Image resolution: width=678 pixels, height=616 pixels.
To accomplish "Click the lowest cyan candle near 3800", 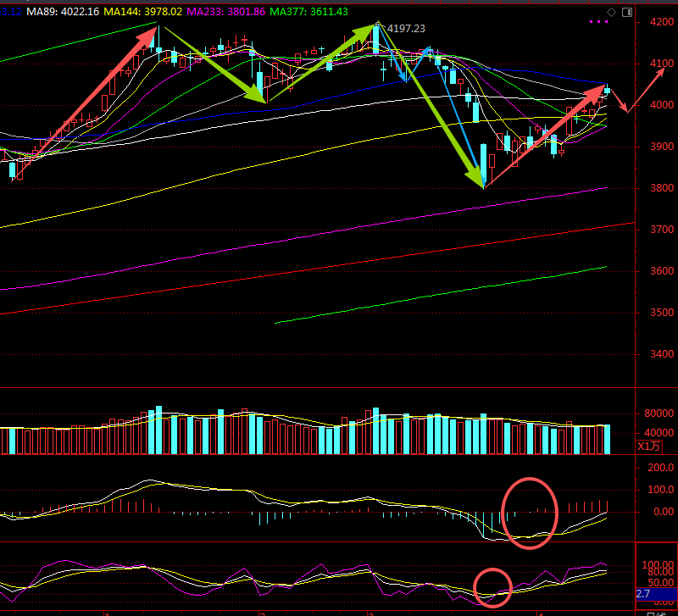I will point(483,165).
